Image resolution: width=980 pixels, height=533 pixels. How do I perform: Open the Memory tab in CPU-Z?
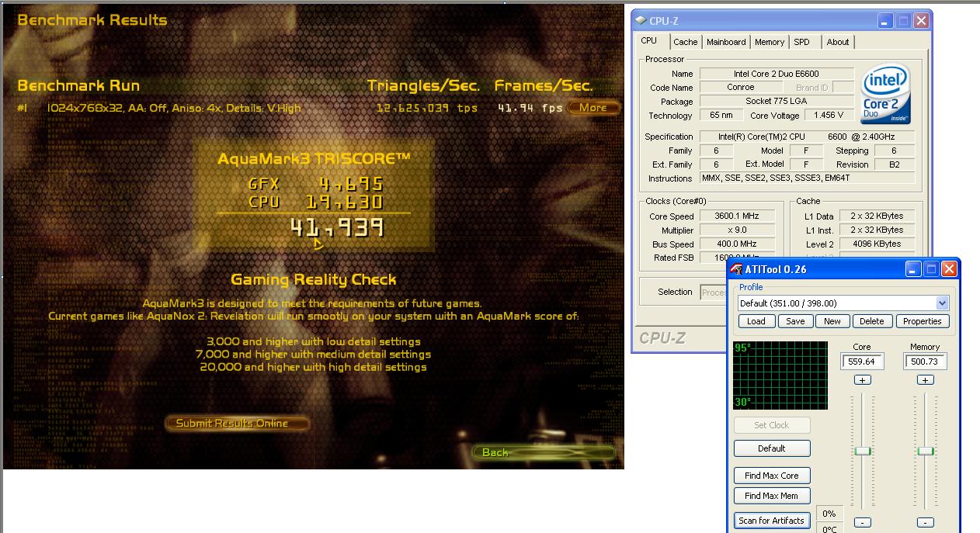pos(769,42)
